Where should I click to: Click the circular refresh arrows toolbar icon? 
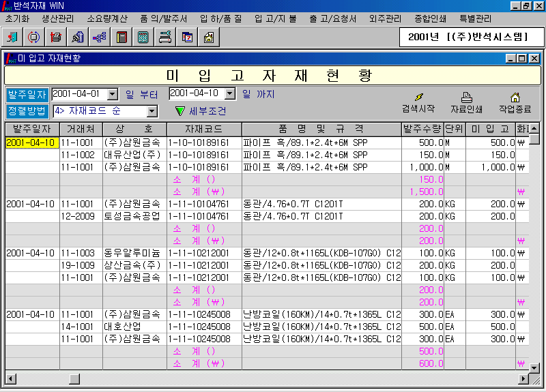tap(33, 37)
